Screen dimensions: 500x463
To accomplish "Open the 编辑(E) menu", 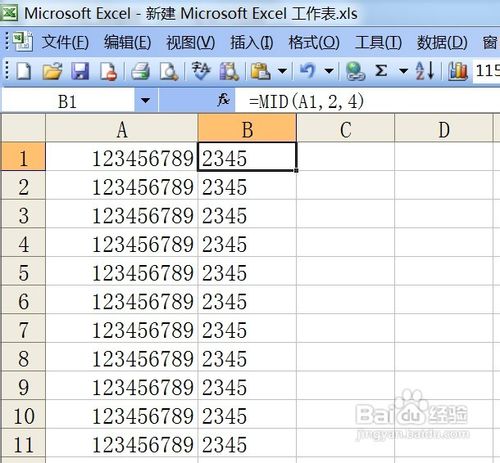I will (x=127, y=42).
